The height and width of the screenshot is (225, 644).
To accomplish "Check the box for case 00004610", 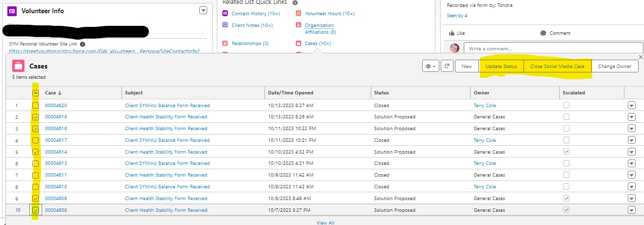I will pos(35,187).
